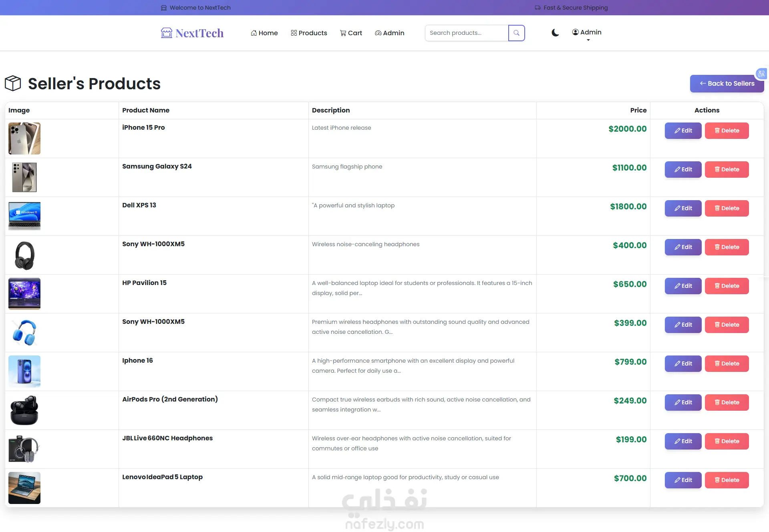Click the Search products input field

(x=466, y=33)
